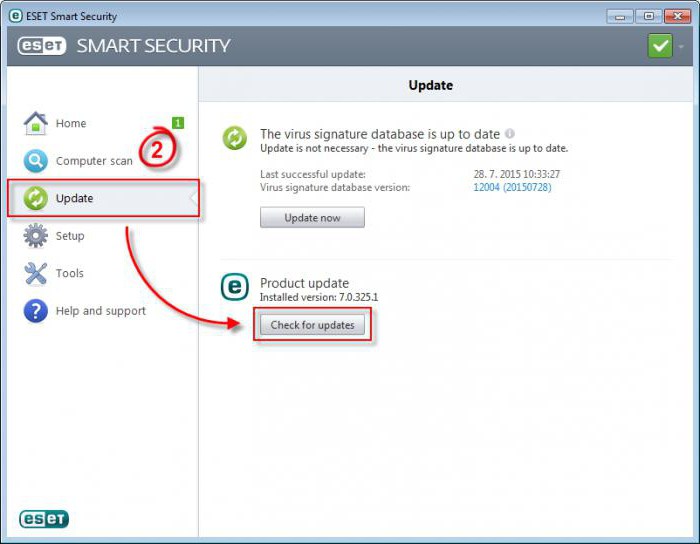
Task: Click the Home house icon
Action: click(35, 123)
